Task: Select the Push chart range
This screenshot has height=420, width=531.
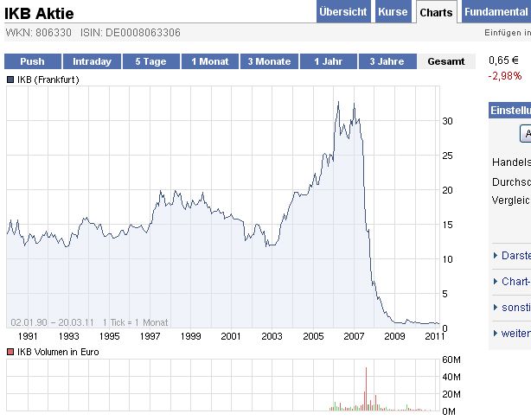Action: click(x=33, y=61)
